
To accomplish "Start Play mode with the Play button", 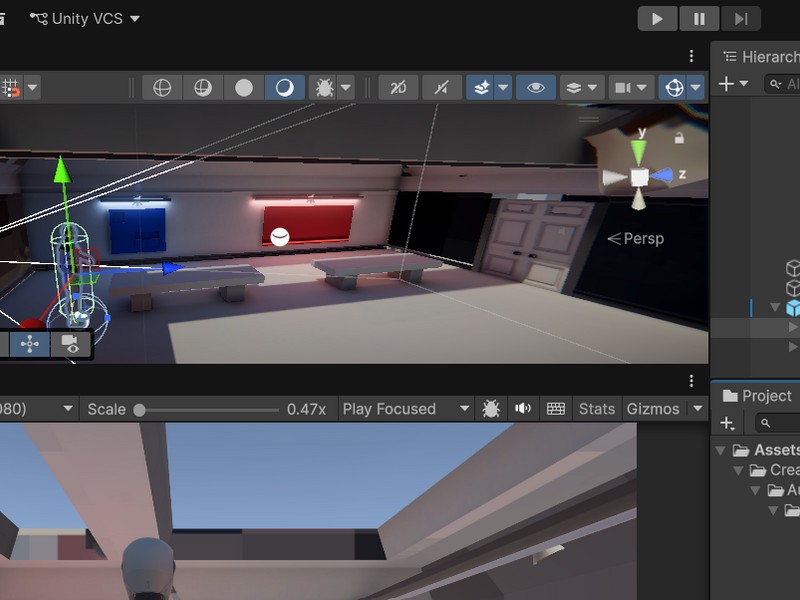I will tap(657, 19).
